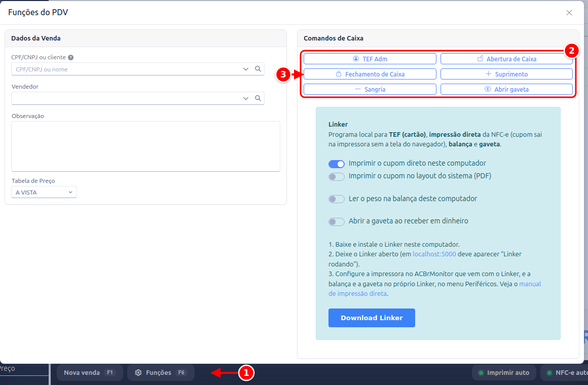588x385 pixels.
Task: Click the Abertura de Caixa button
Action: (506, 59)
